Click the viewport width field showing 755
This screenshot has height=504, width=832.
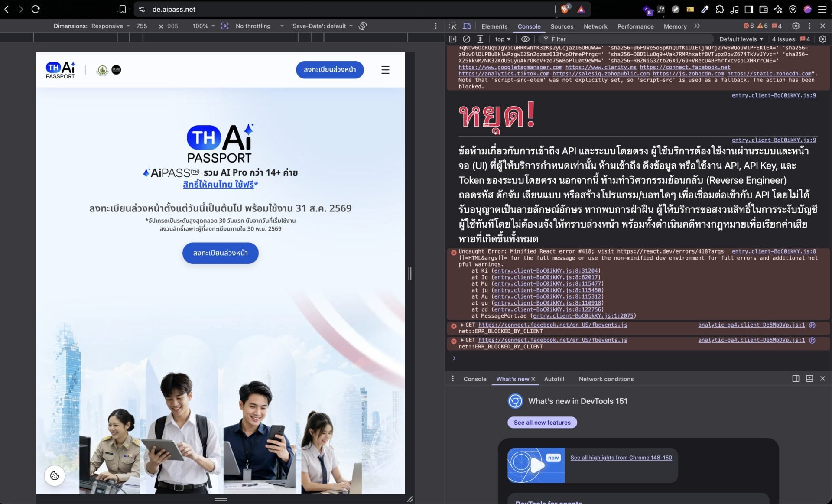point(142,26)
